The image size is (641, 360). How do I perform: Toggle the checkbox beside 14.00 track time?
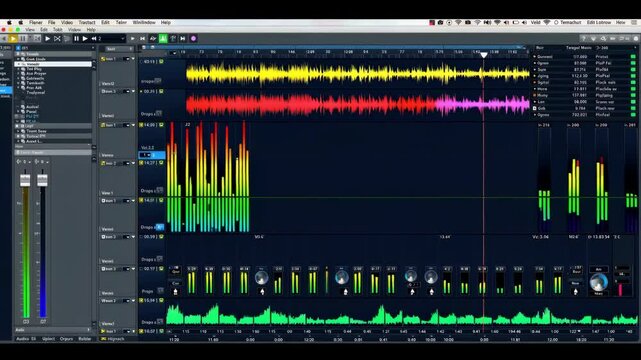pyautogui.click(x=141, y=125)
